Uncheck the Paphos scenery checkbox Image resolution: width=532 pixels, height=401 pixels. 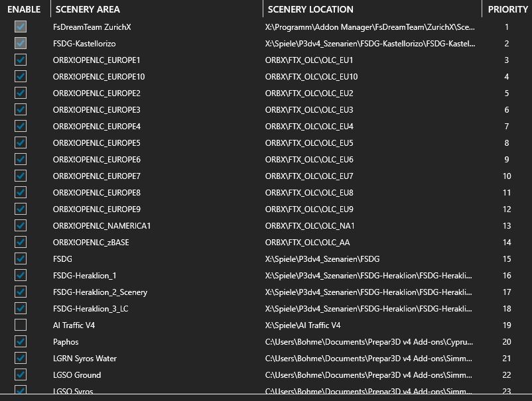tap(21, 342)
